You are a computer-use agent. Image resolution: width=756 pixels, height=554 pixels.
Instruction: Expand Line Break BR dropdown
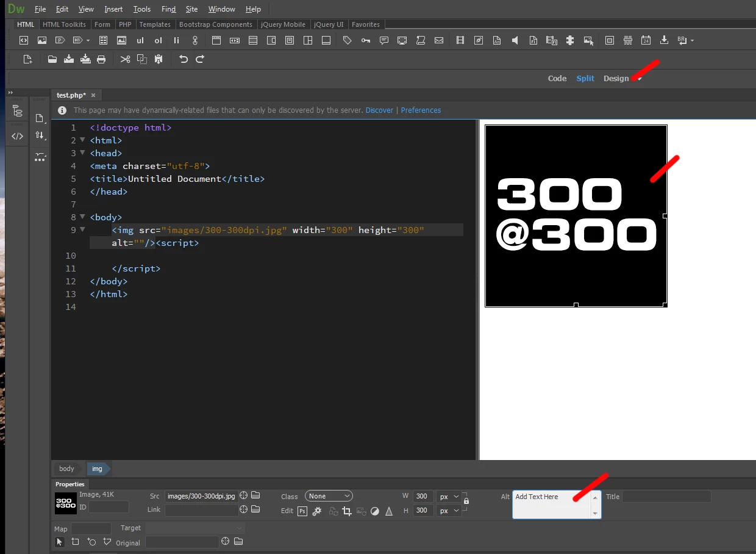[692, 41]
